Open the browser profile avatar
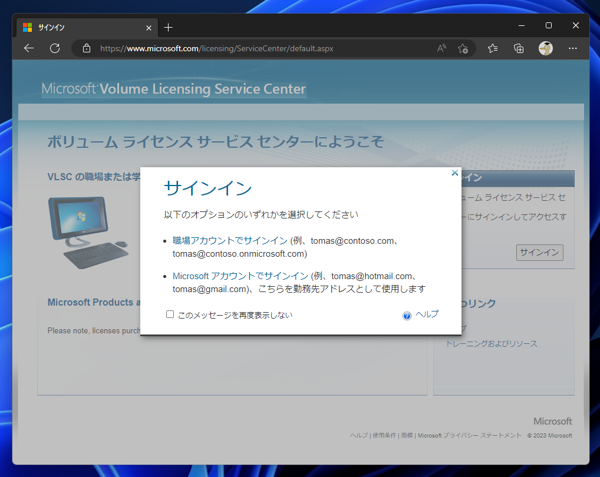Viewport: 600px width, 477px height. click(x=545, y=48)
